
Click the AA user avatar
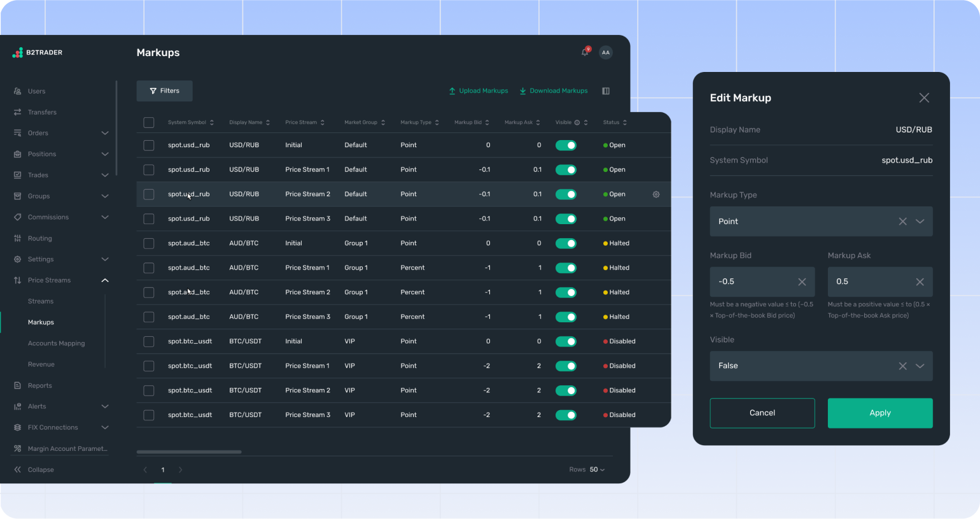606,52
